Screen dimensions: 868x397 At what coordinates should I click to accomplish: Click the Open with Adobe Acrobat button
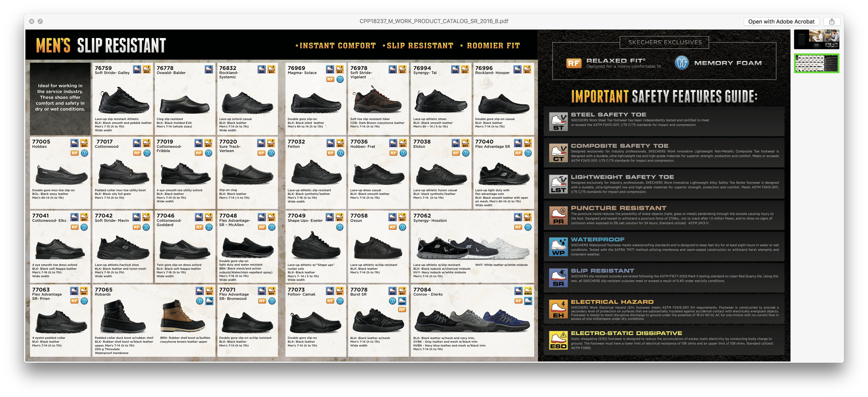click(781, 21)
